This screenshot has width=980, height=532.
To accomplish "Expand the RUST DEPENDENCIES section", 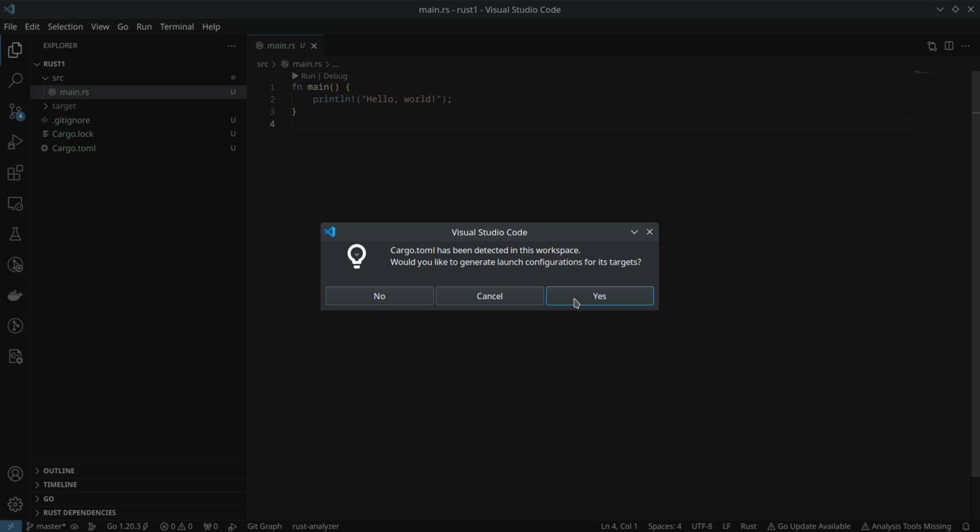I will 80,512.
